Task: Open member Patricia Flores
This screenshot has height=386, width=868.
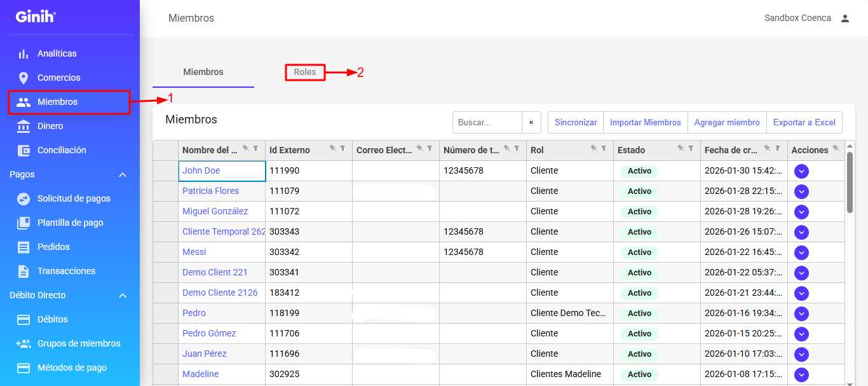Action: 210,191
